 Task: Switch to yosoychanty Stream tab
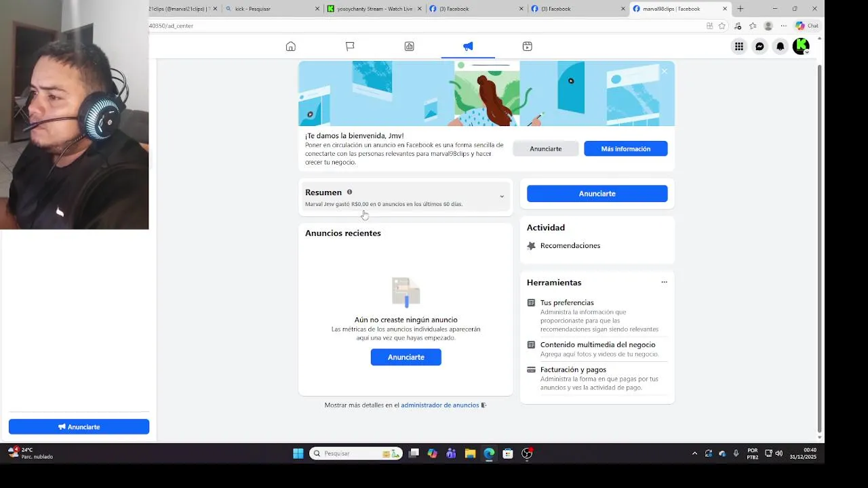[374, 9]
